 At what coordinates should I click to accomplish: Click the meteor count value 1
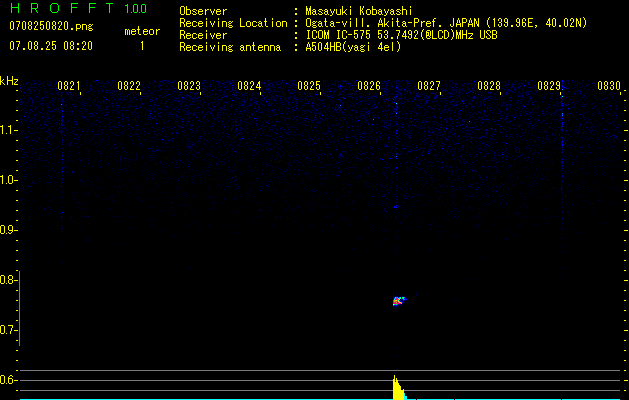coord(142,46)
